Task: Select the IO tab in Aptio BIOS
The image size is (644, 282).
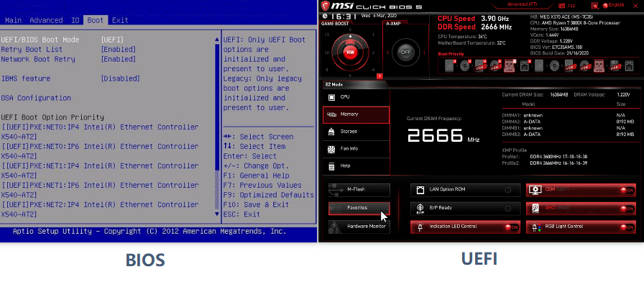Action: coord(75,20)
